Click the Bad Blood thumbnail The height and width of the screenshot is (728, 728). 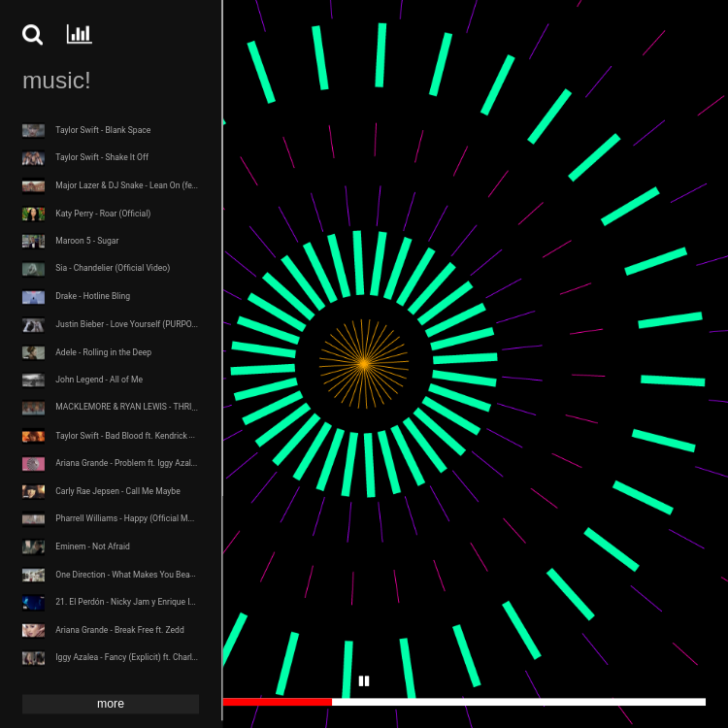tap(33, 436)
